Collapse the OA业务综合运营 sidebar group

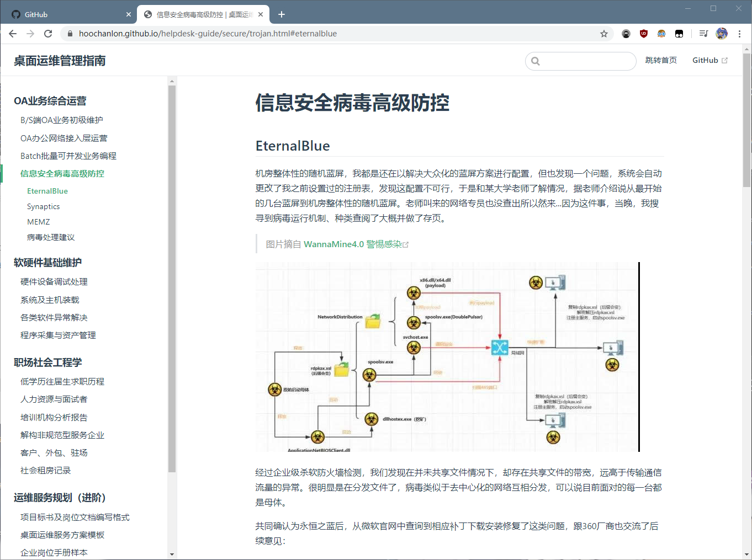tap(50, 101)
